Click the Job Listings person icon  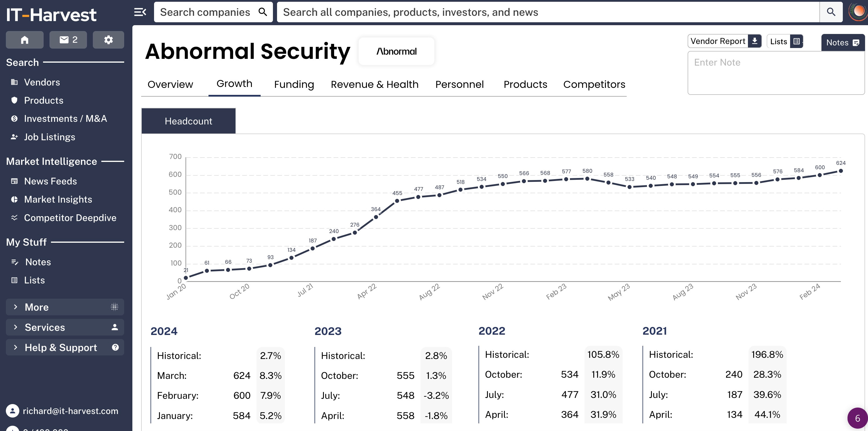click(x=14, y=137)
